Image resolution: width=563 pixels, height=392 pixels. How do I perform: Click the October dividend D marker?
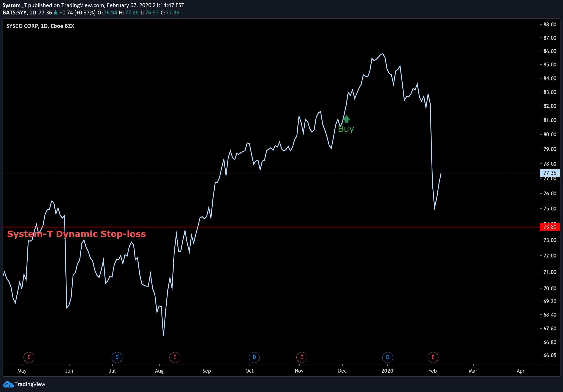(x=254, y=357)
